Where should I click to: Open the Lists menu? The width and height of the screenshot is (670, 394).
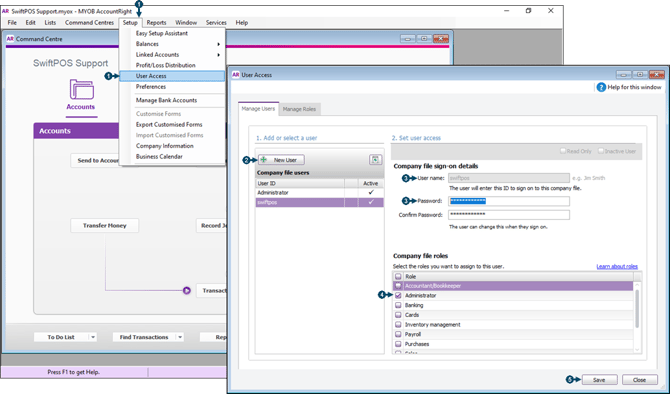pos(50,23)
